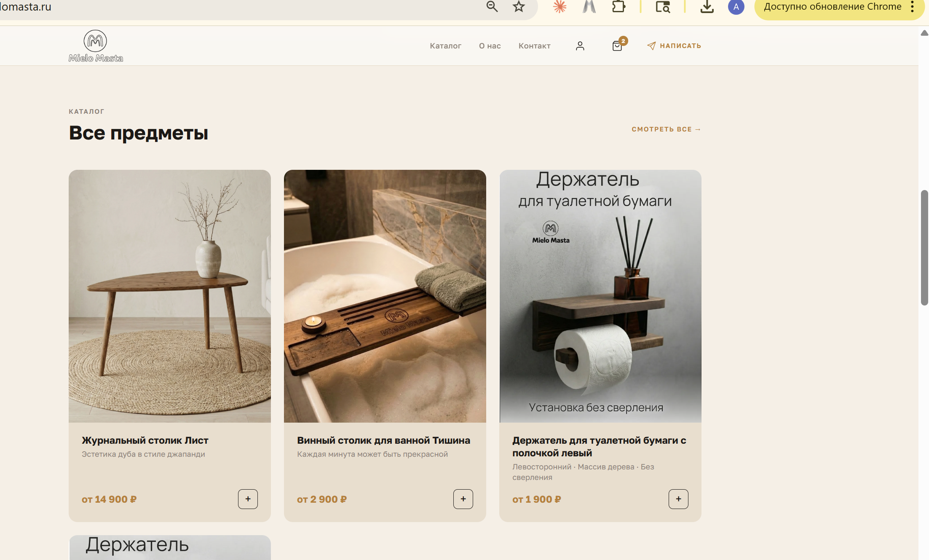Viewport: 929px width, 560px height.
Task: Click the Chrome profile avatar A
Action: tap(736, 7)
